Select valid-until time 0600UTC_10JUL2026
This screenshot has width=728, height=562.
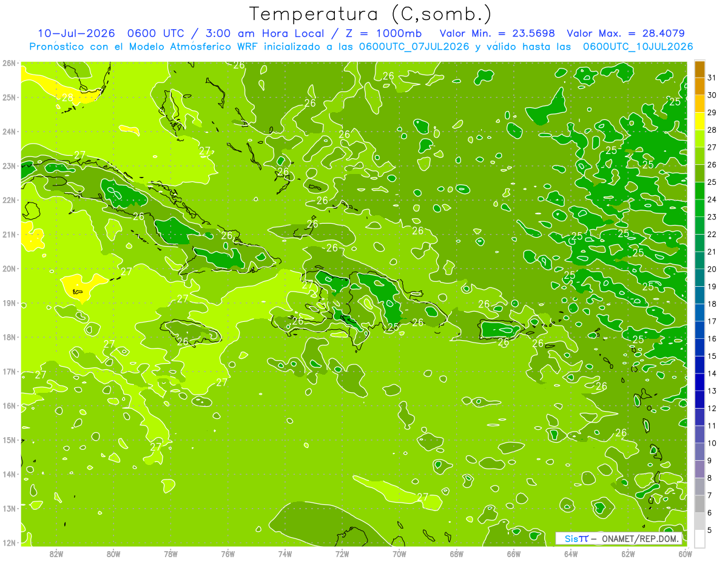(x=638, y=47)
